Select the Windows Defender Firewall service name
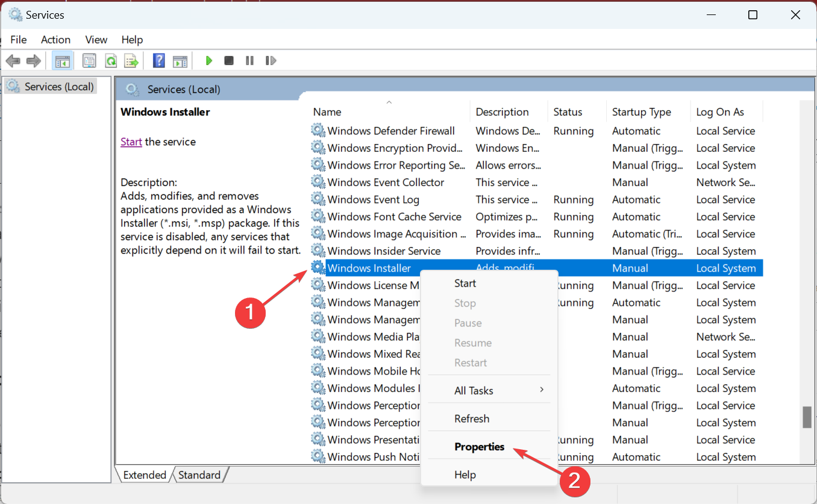This screenshot has height=504, width=817. click(x=391, y=131)
